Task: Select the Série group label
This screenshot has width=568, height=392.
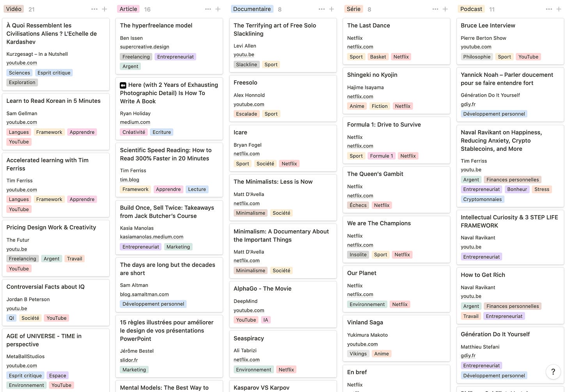Action: tap(353, 9)
